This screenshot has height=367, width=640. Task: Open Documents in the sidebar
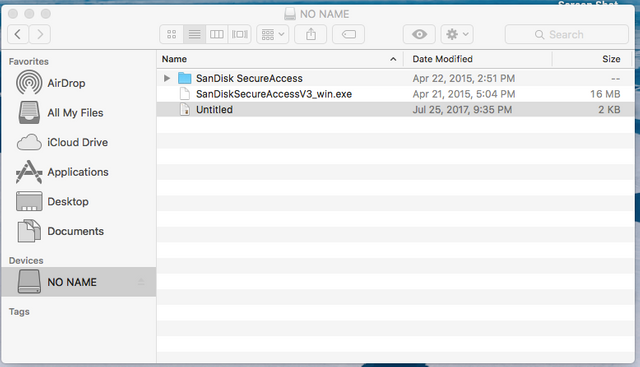[x=78, y=231]
